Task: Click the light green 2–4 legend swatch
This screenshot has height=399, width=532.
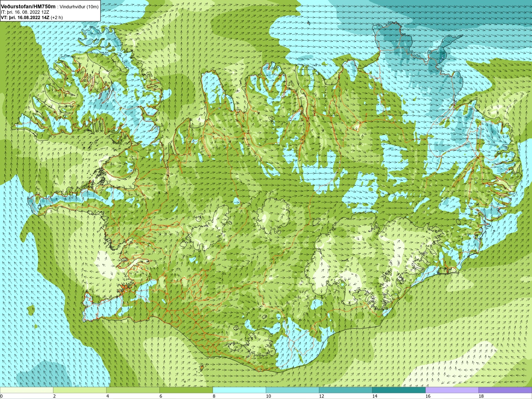Action: (x=80, y=390)
